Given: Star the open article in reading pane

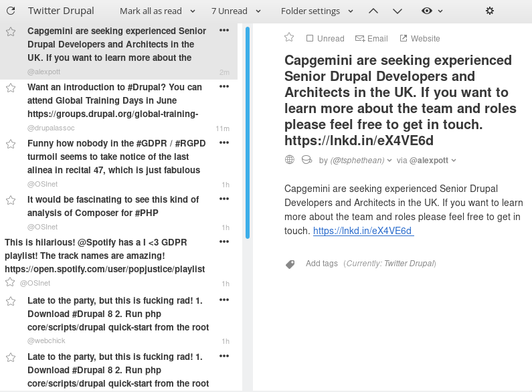Looking at the screenshot, I should 289,37.
